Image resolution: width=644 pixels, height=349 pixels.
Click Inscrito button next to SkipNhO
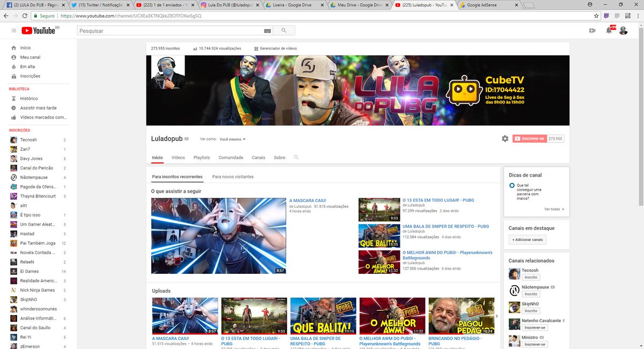531,310
